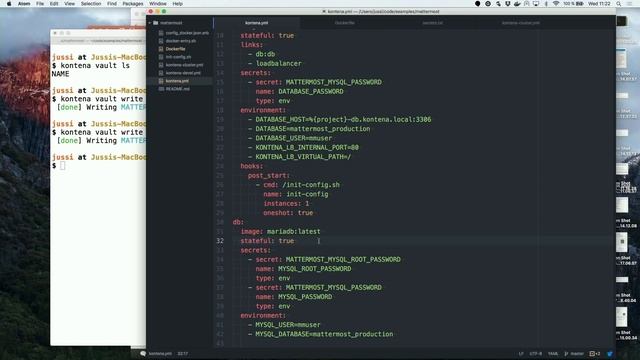This screenshot has height=360, width=640.
Task: Switch to the third editor tab
Action: tap(432, 23)
